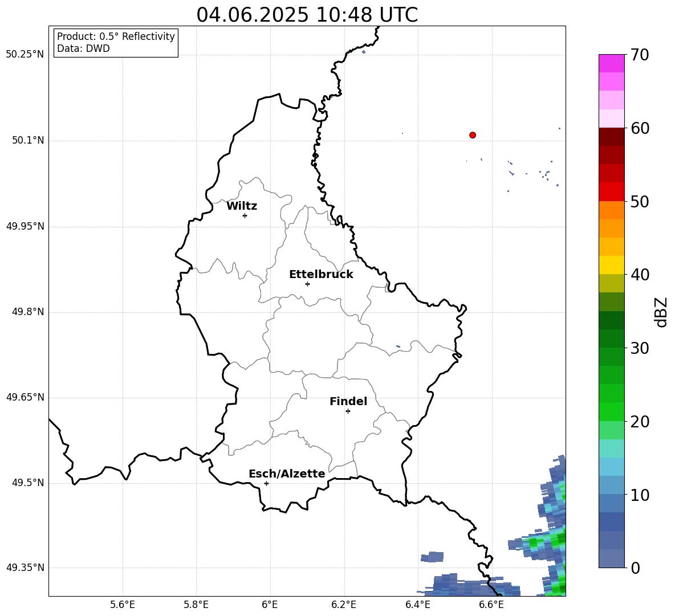
Task: Click the red station marker dot
Action: pos(473,135)
